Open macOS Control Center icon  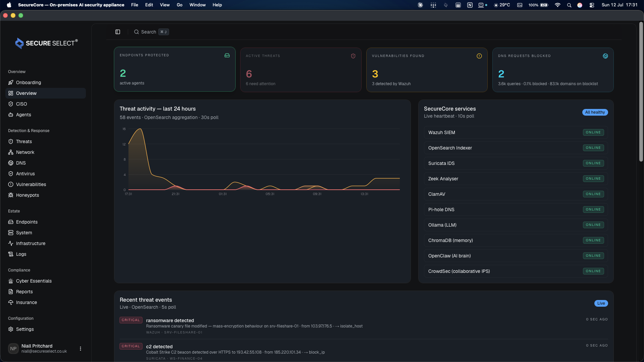point(592,5)
